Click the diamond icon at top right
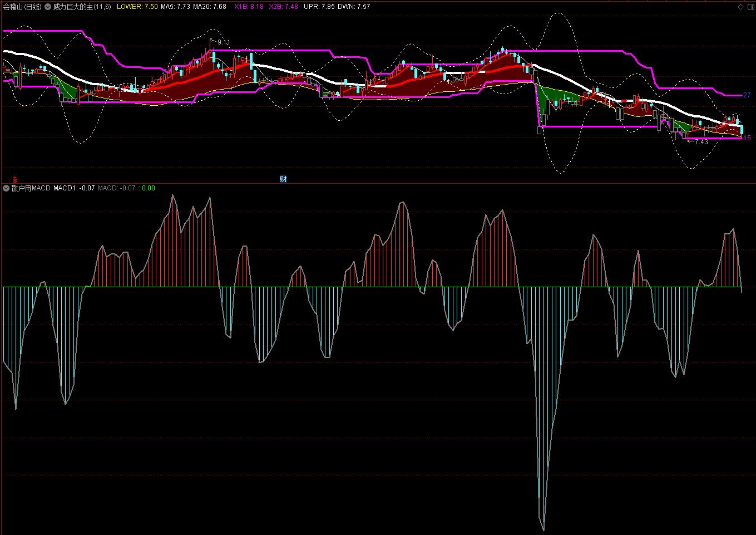Image resolution: width=756 pixels, height=535 pixels. point(740,7)
